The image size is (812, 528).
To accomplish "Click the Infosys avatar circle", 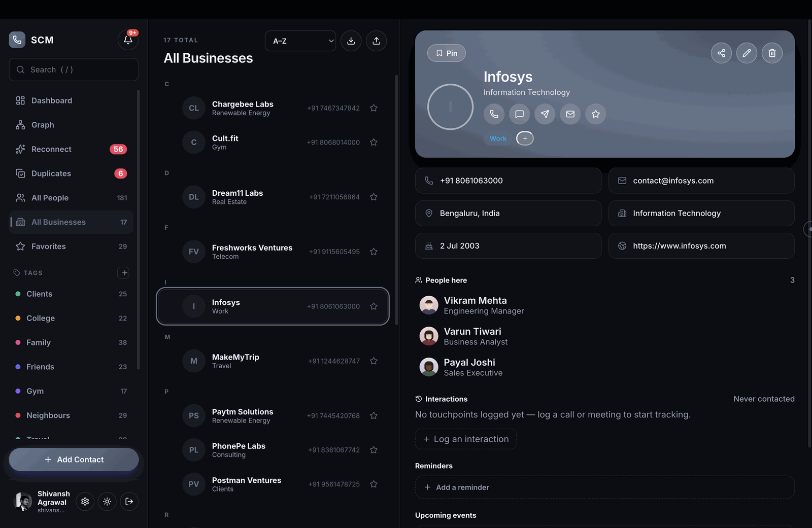I will click(x=450, y=107).
